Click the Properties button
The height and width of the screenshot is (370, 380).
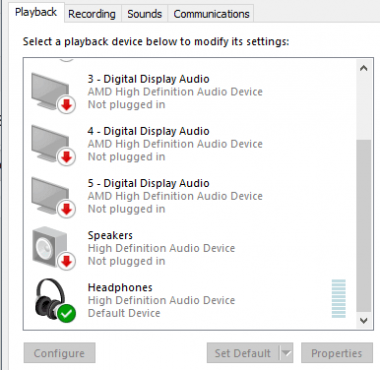[x=337, y=353]
